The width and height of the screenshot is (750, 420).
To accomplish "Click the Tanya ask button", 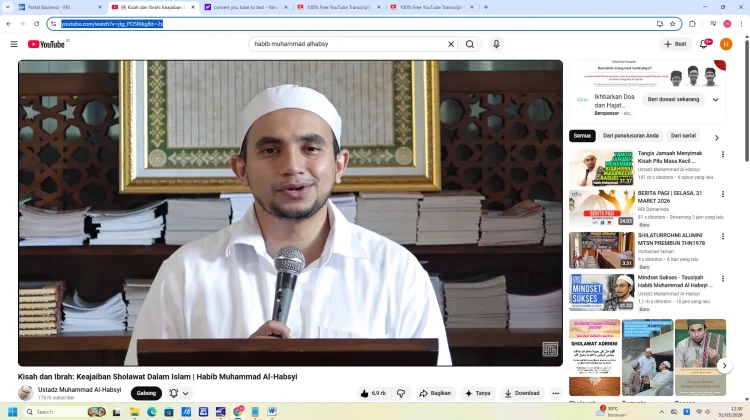I will click(x=477, y=393).
